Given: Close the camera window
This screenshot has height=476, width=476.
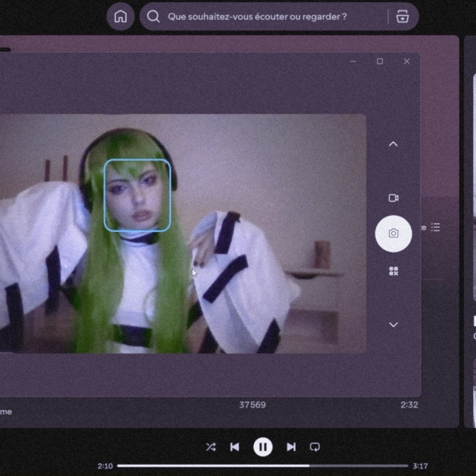Looking at the screenshot, I should pos(407,61).
